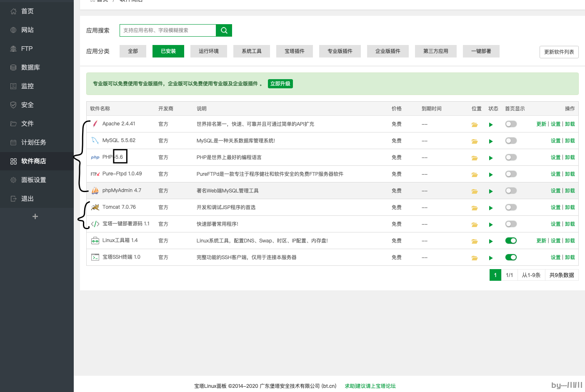Click the 软件名称 column header
Viewport: 585px width, 392px height.
100,109
